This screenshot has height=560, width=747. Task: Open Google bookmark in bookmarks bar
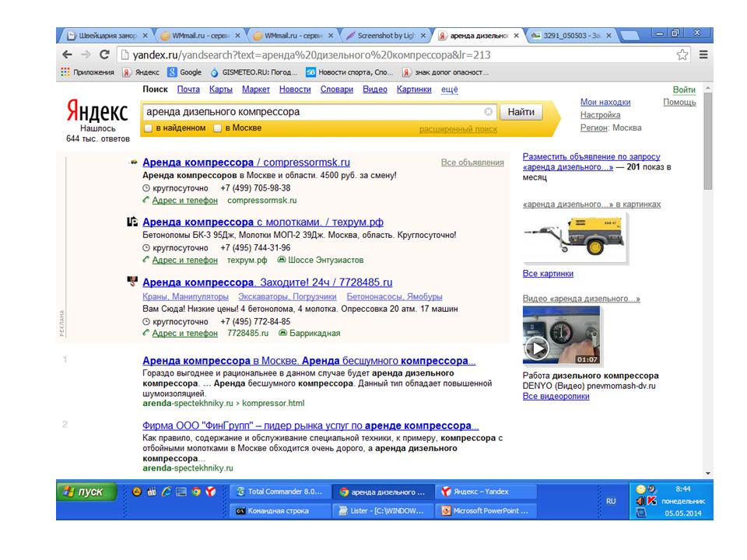pyautogui.click(x=185, y=72)
